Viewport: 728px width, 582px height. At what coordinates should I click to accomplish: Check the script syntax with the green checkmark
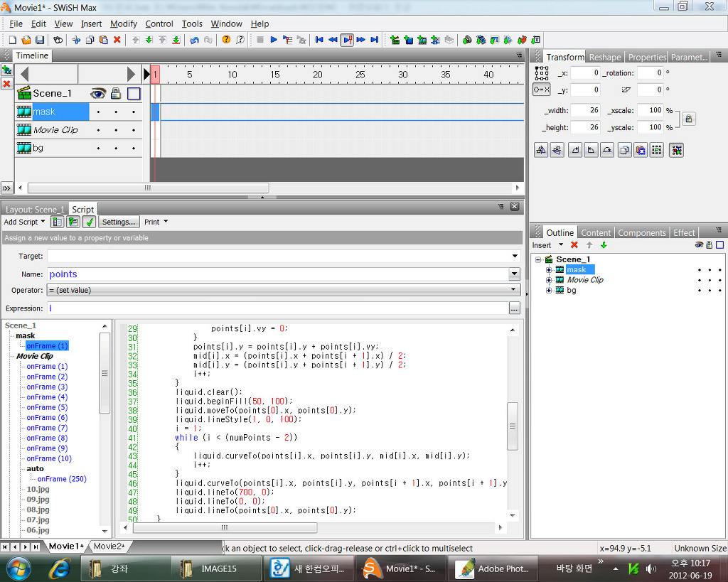point(89,222)
